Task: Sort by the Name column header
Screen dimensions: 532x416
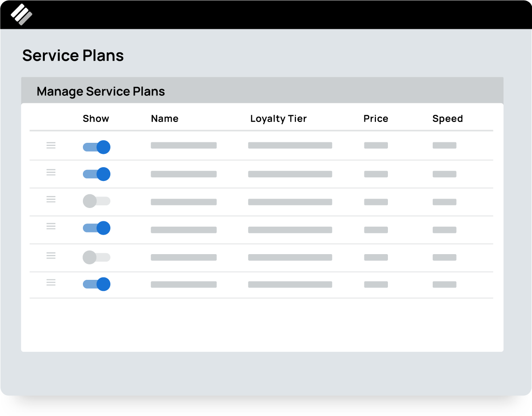Action: click(x=164, y=118)
